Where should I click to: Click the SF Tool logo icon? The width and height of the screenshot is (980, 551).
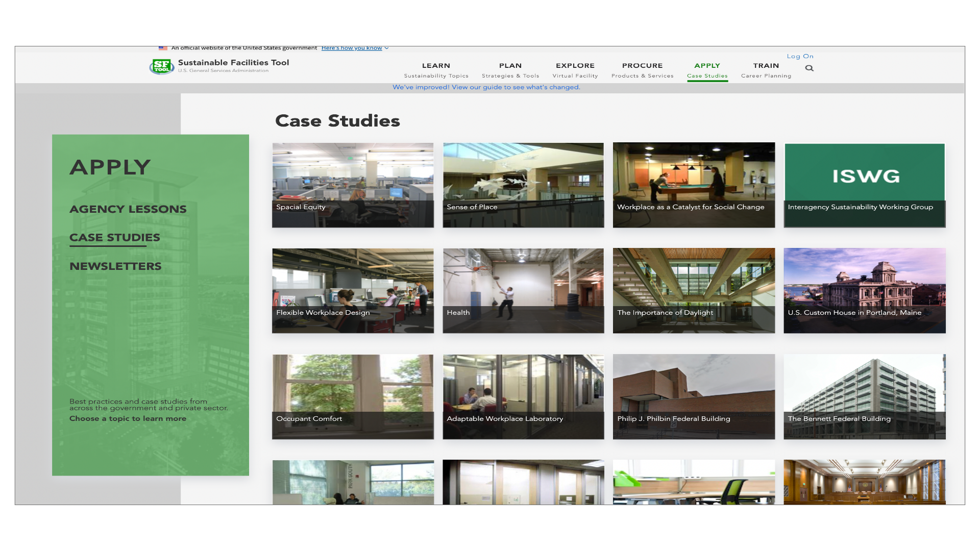[x=161, y=66]
